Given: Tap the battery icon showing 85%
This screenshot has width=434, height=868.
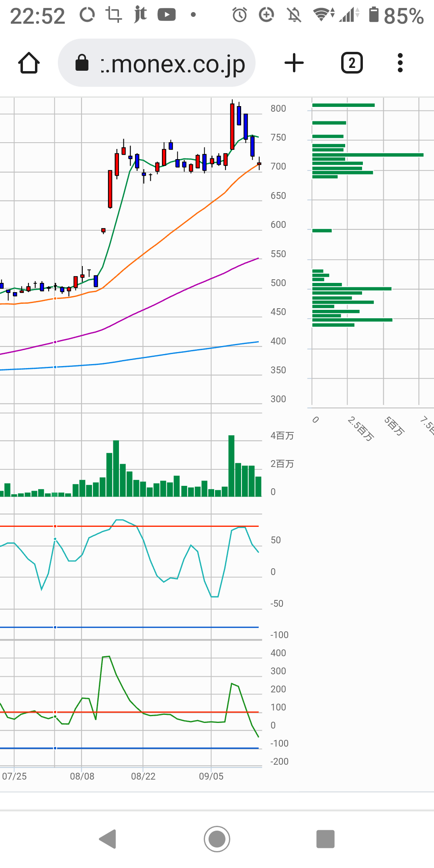Looking at the screenshot, I should 374,15.
